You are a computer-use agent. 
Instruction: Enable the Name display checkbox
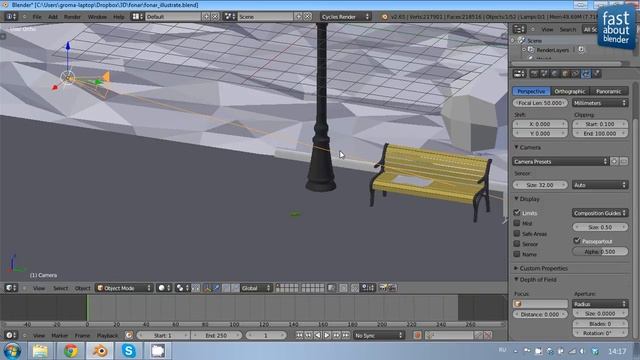(x=517, y=254)
